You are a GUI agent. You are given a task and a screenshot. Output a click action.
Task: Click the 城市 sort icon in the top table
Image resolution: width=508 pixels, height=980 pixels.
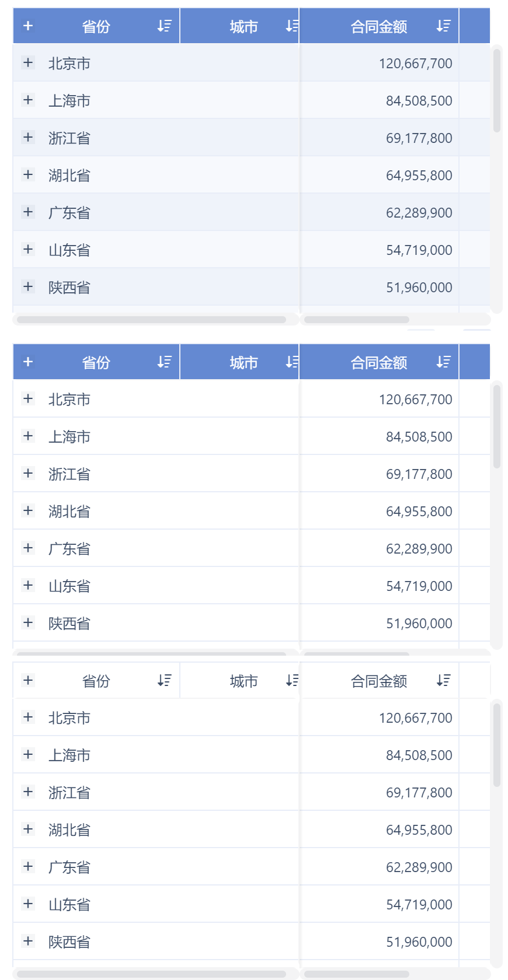(x=292, y=26)
